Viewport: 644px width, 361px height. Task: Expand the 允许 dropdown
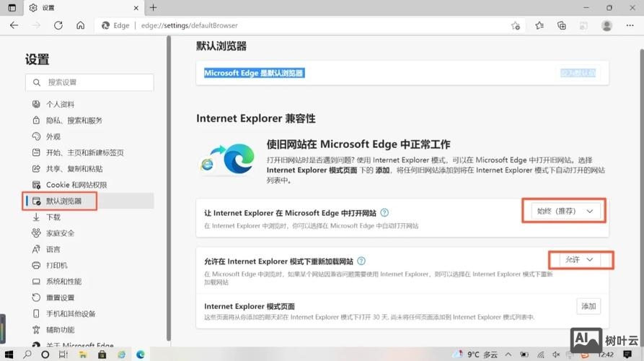point(579,259)
